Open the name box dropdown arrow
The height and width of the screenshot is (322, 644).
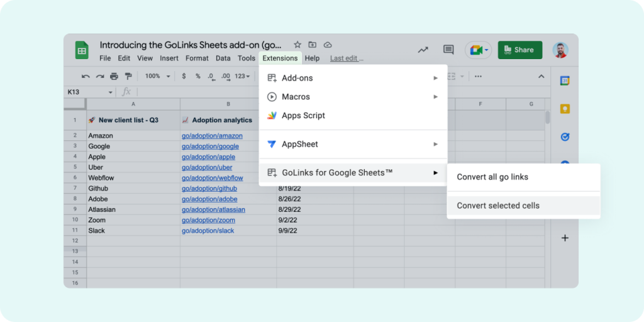tap(110, 92)
